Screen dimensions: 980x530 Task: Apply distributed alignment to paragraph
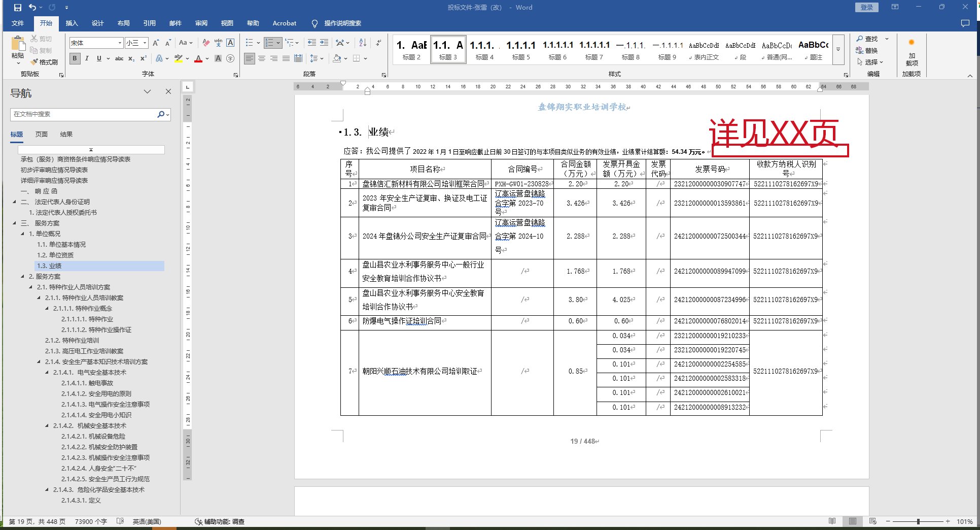pyautogui.click(x=298, y=58)
